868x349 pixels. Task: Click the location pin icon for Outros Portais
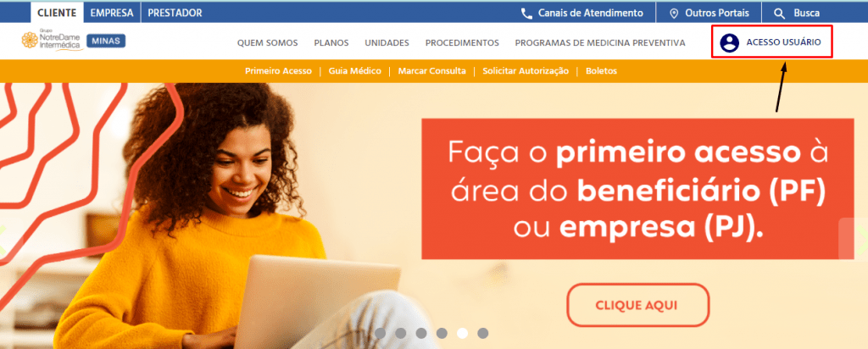coord(674,14)
